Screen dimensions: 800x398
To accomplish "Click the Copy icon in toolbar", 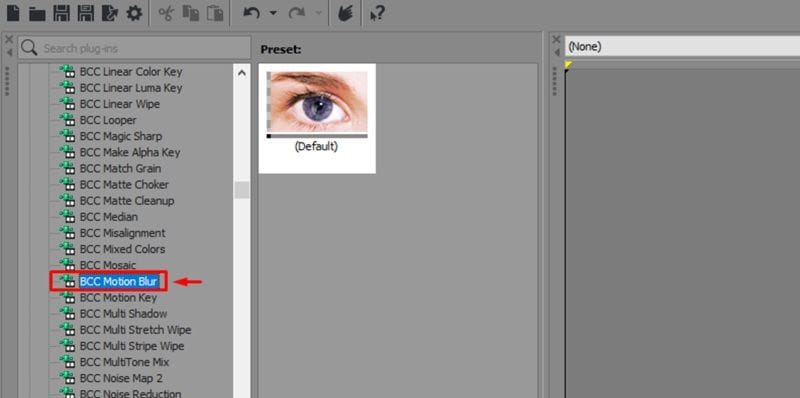I will (191, 13).
